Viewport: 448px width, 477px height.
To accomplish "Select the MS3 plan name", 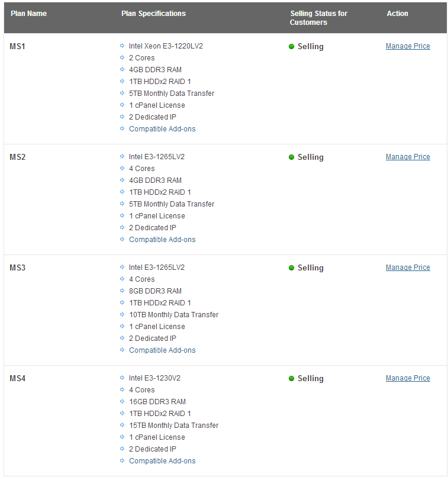I will click(17, 268).
